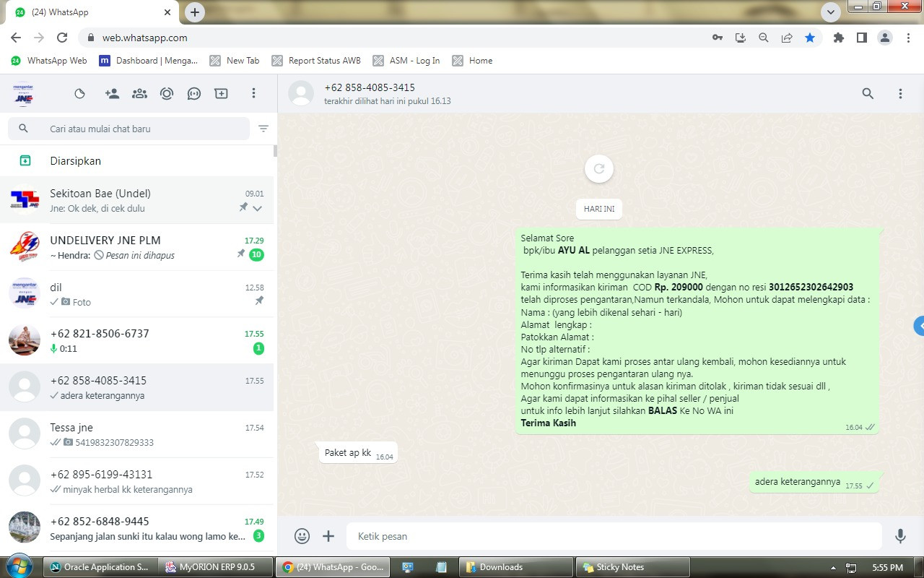Open the Channels circular icon
Viewport: 924px width, 578px height.
(x=167, y=93)
